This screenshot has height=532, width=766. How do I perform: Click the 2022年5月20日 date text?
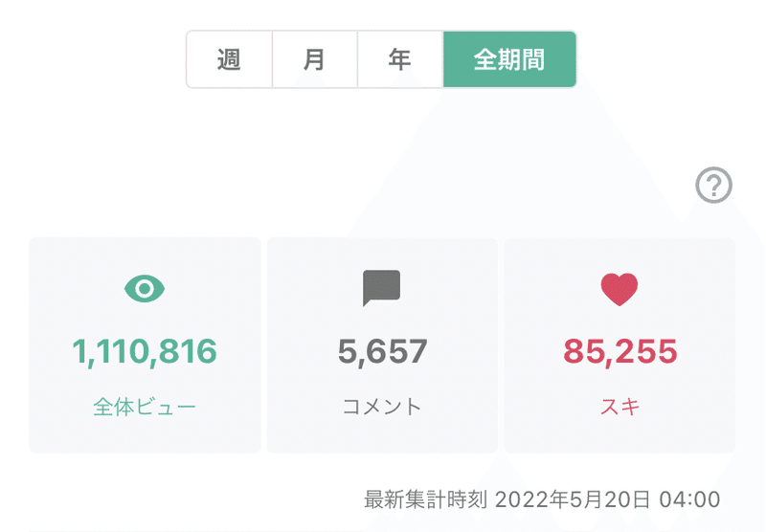(x=573, y=499)
